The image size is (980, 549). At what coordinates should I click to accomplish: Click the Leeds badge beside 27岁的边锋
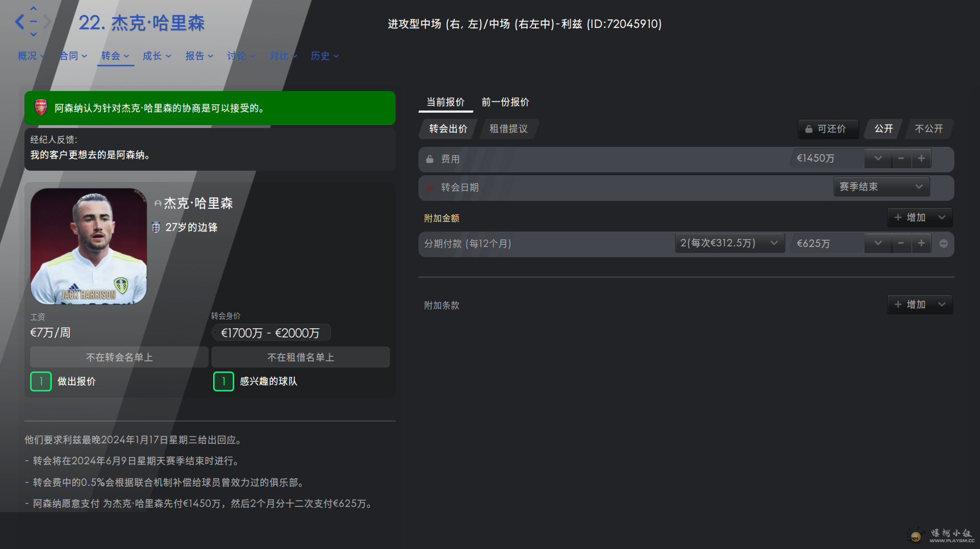coord(156,228)
